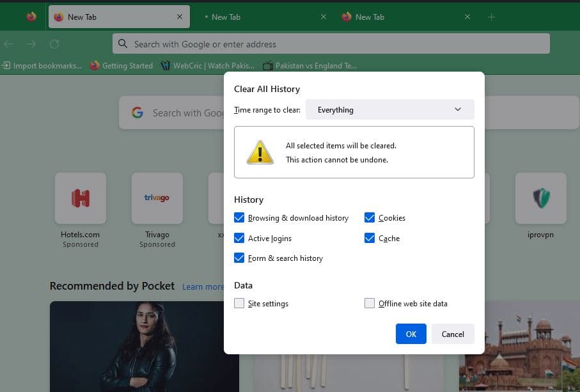
Task: Open the Pocket story with Red Fort image
Action: point(519,347)
